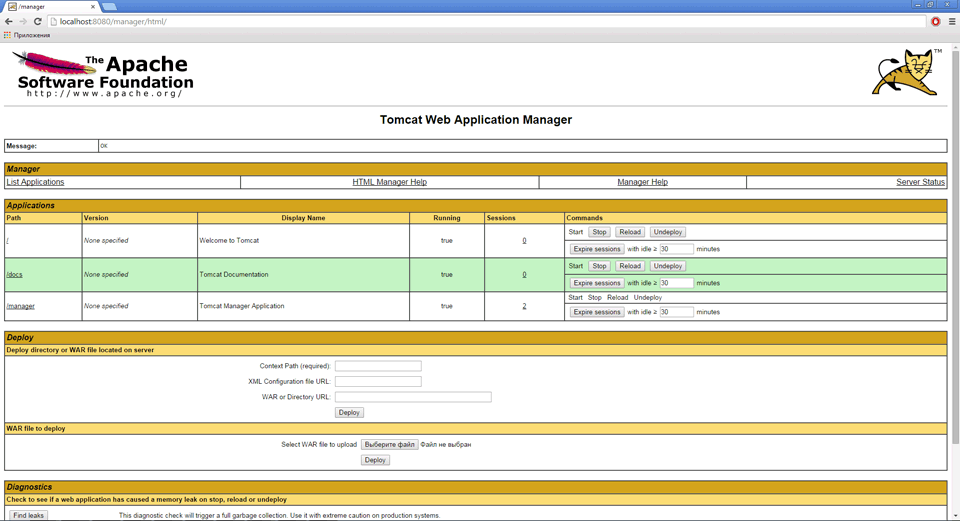The image size is (960, 521).
Task: Go to Server Status page
Action: 920,182
